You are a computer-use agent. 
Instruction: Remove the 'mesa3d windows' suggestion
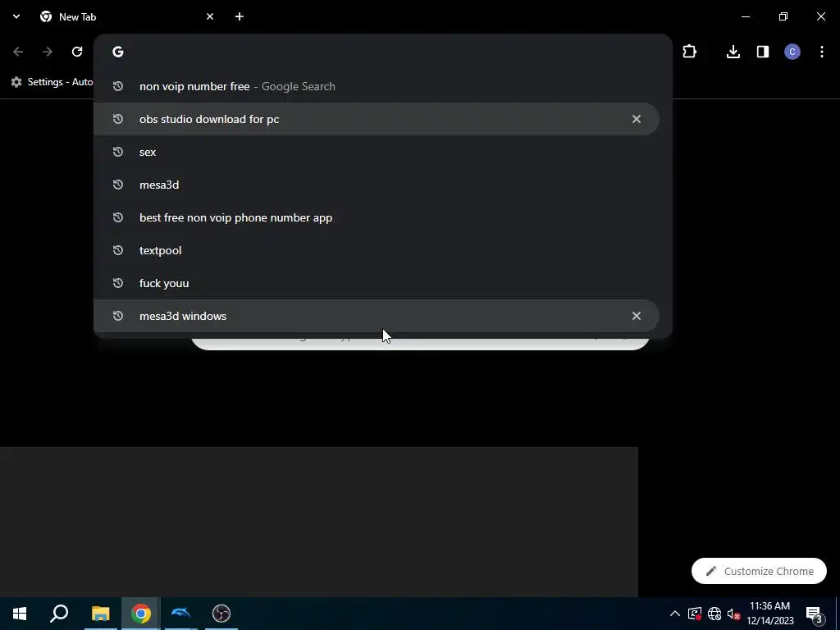click(x=636, y=316)
